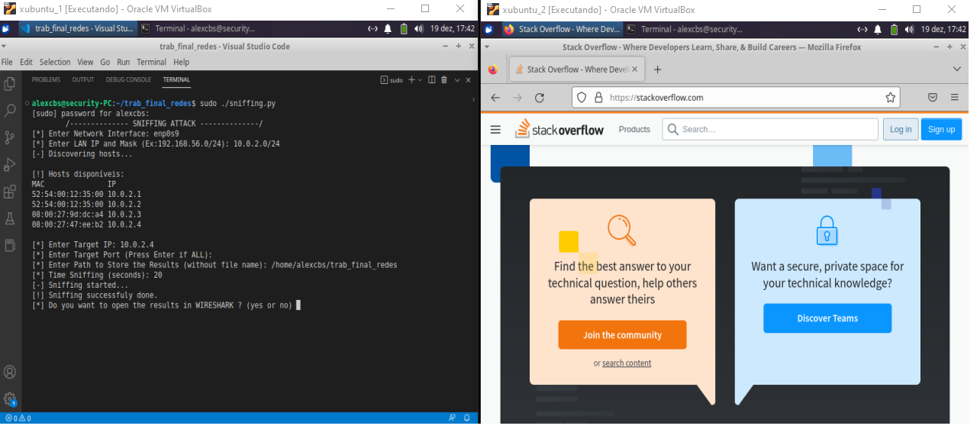Switch to the DEBUG CONSOLE tab

tap(128, 79)
